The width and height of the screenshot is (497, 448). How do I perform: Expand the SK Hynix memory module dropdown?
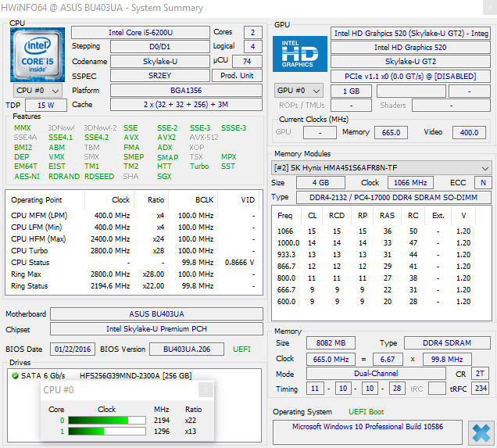tap(381, 168)
